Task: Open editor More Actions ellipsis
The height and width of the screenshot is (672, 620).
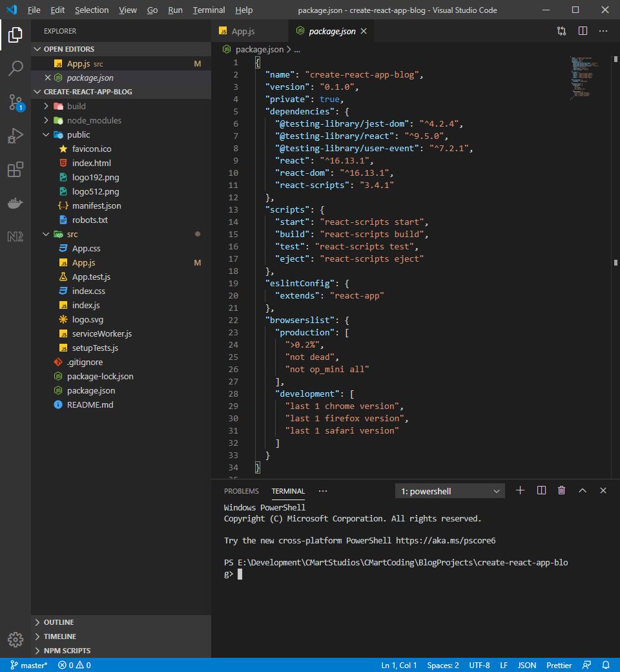Action: (x=603, y=31)
